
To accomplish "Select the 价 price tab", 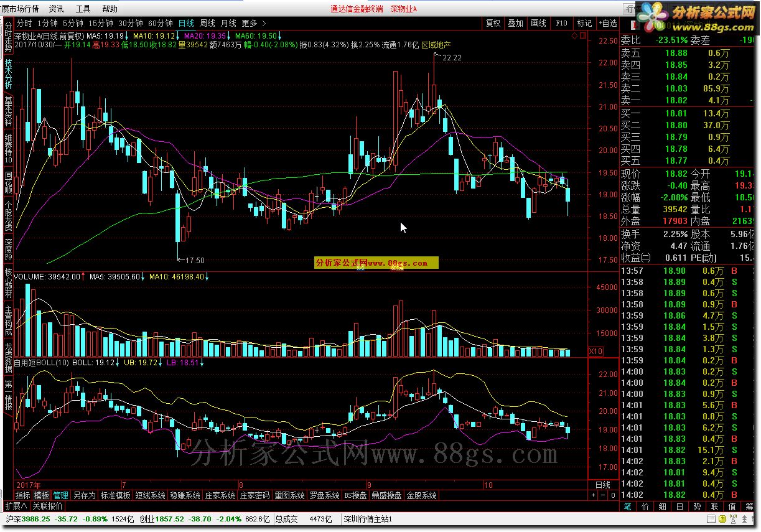I will coord(645,506).
